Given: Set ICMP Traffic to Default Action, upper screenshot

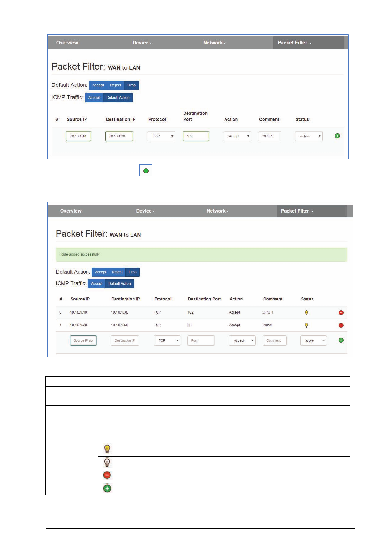Looking at the screenshot, I should [118, 98].
